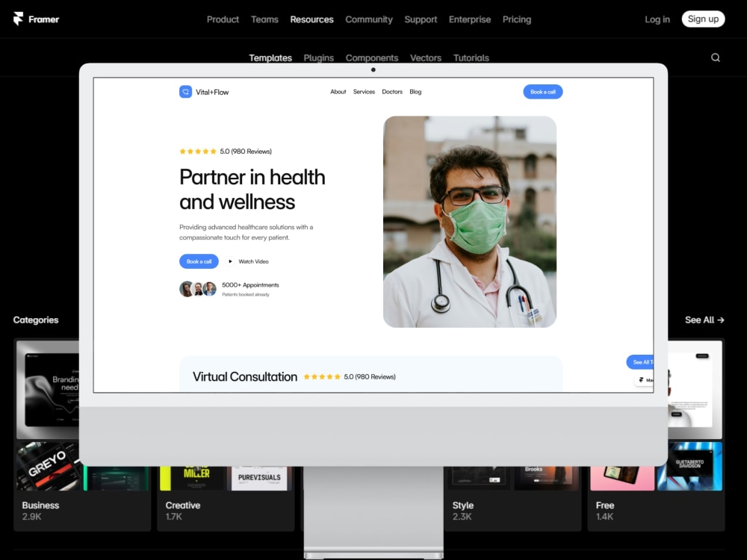
Task: Click Blog in Vital+Flow nav
Action: point(415,91)
